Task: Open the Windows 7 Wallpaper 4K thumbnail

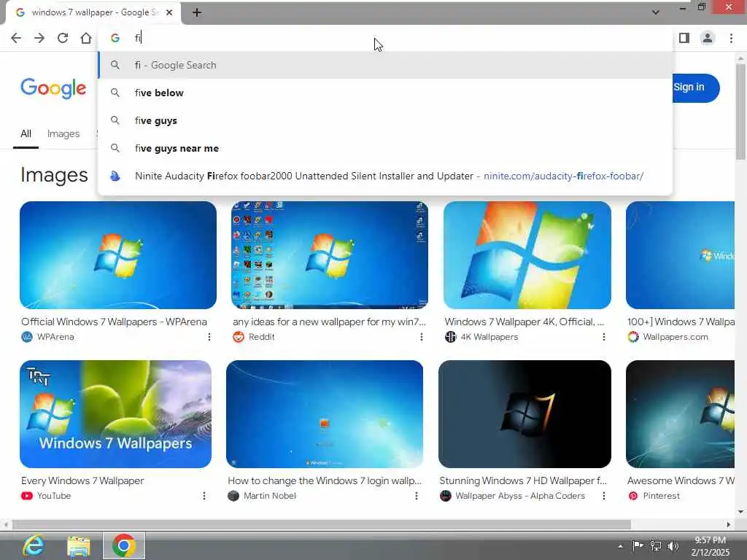Action: tap(527, 254)
